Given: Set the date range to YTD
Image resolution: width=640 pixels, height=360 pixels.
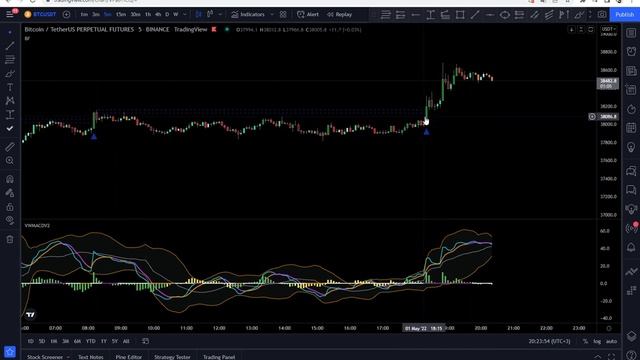Looking at the screenshot, I should (91, 341).
